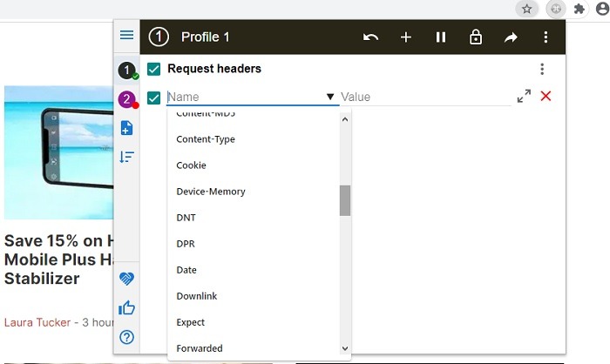Pause the profile with the pause icon
610x364 pixels.
pyautogui.click(x=441, y=37)
